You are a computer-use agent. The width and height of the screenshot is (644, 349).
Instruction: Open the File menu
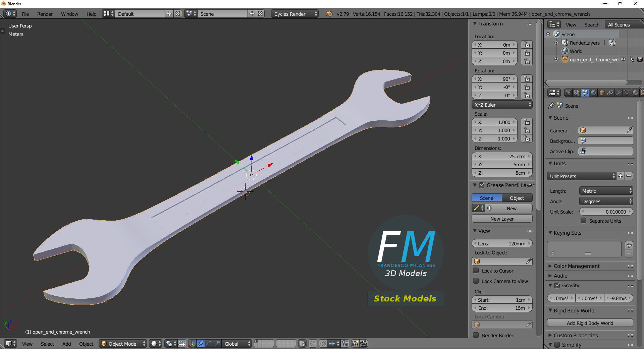(x=25, y=14)
